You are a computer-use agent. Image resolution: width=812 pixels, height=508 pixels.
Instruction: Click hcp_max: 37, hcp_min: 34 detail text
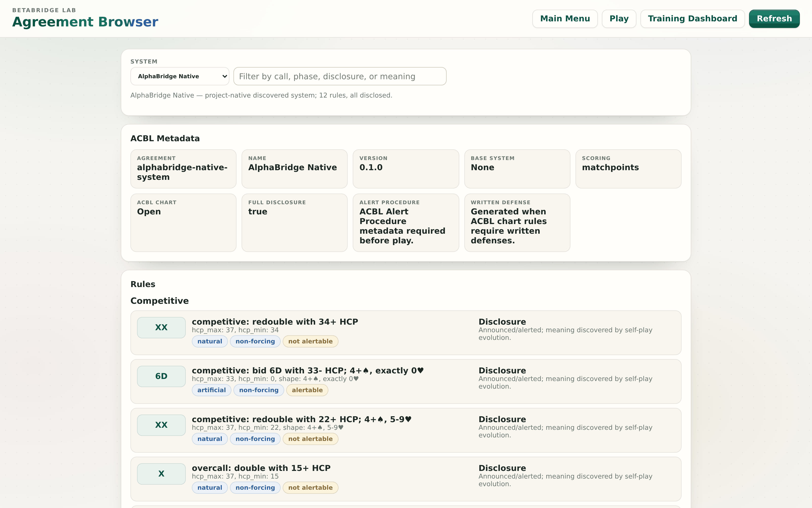coord(235,330)
